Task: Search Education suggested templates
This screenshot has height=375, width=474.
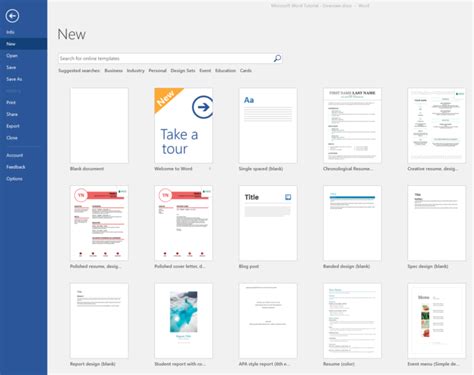Action: coord(225,70)
